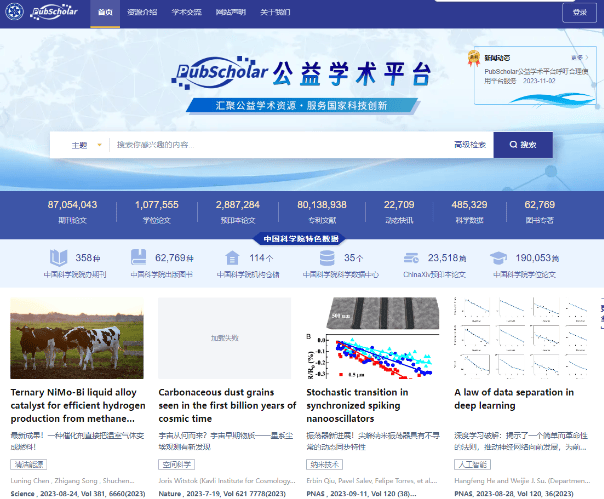This screenshot has height=499, width=604.
Task: Open the 高级检索 advanced search link
Action: [469, 145]
